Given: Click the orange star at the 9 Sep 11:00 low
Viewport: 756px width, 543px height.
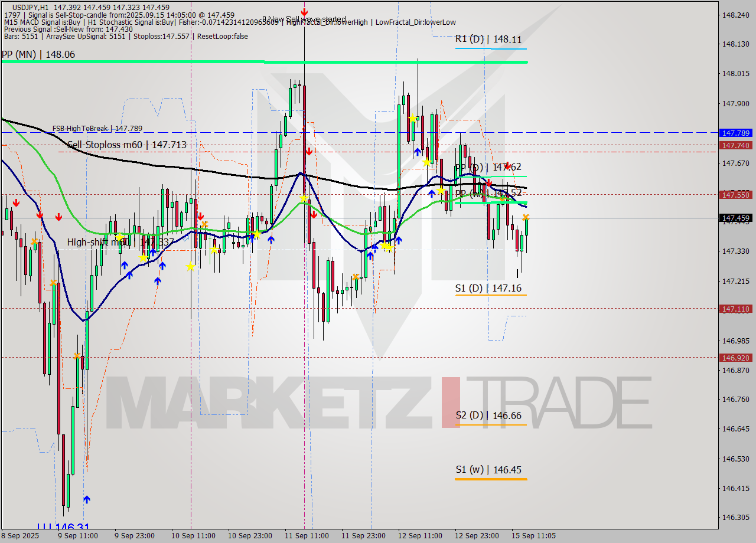Looking at the screenshot, I should pos(77,356).
